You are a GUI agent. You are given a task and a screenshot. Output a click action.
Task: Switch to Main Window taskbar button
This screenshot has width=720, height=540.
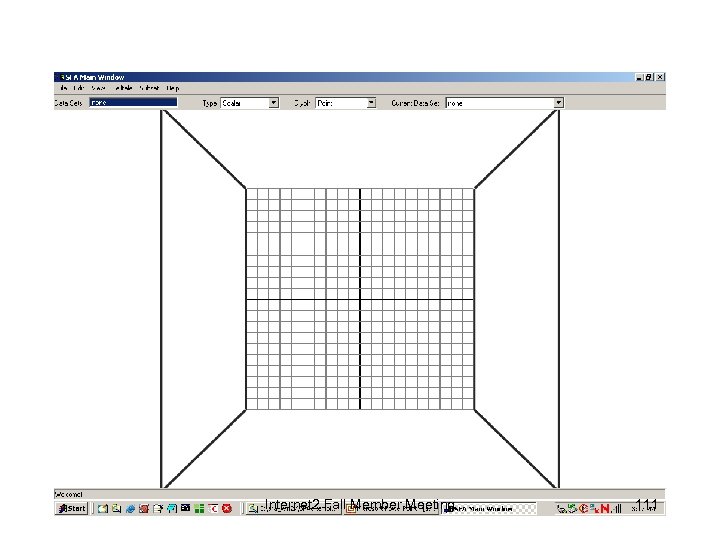489,509
